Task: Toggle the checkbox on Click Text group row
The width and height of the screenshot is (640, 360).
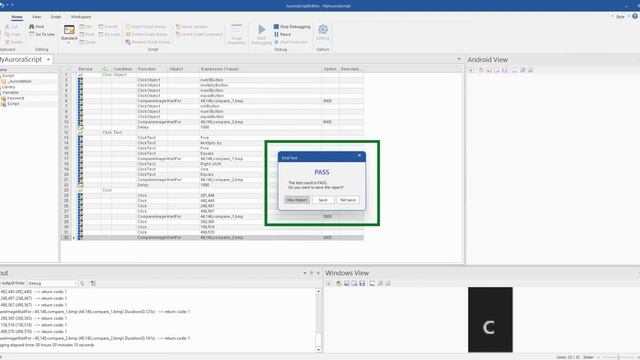Action: tap(80, 132)
